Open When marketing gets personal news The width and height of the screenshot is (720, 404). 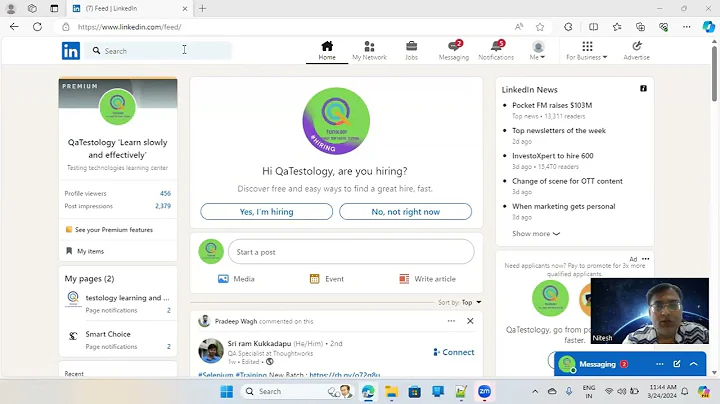(563, 206)
